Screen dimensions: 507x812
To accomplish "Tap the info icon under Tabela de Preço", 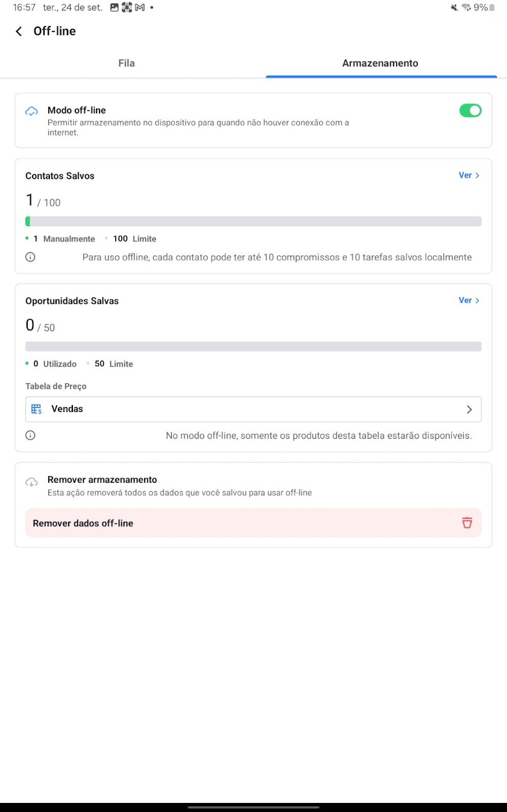I will 30,435.
